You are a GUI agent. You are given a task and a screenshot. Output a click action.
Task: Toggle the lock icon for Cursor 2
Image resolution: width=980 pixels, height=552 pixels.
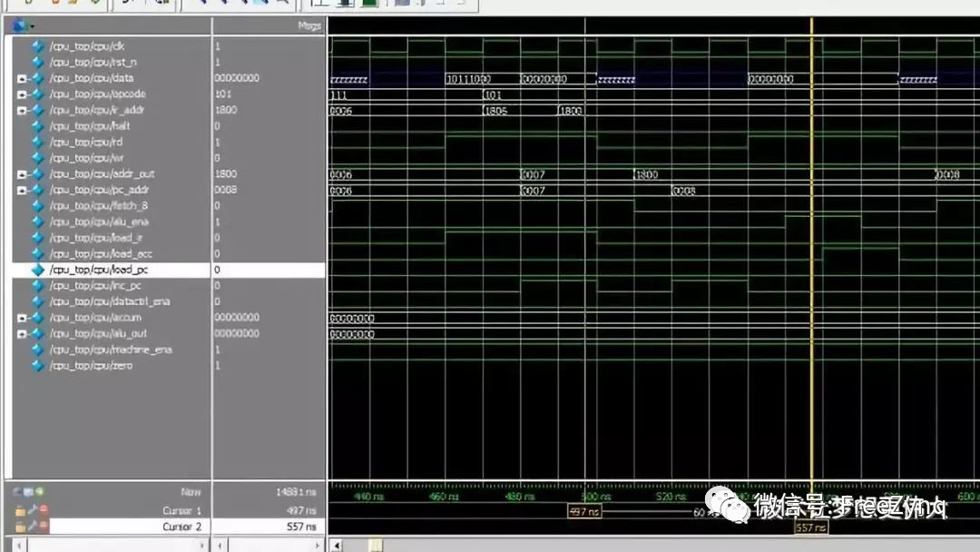click(x=20, y=527)
